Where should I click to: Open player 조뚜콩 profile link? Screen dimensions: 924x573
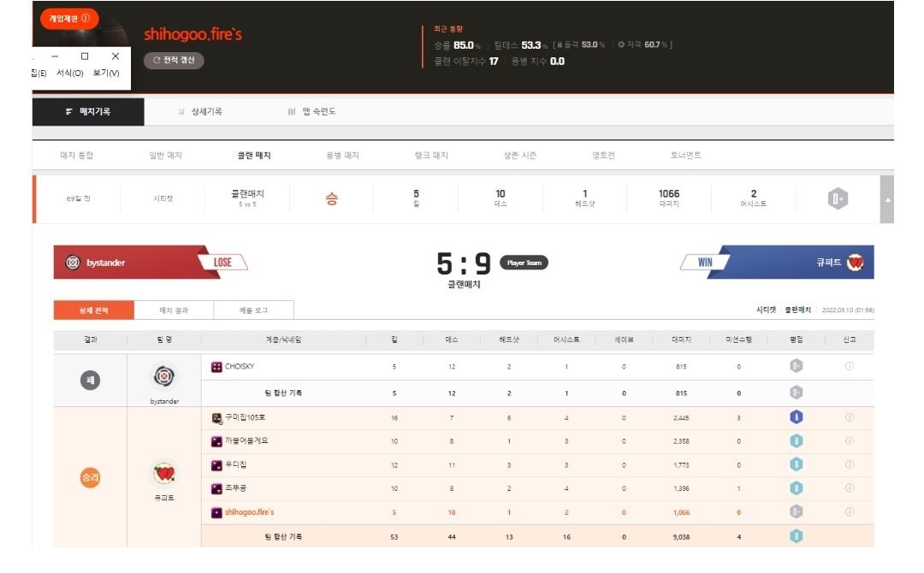coord(236,488)
